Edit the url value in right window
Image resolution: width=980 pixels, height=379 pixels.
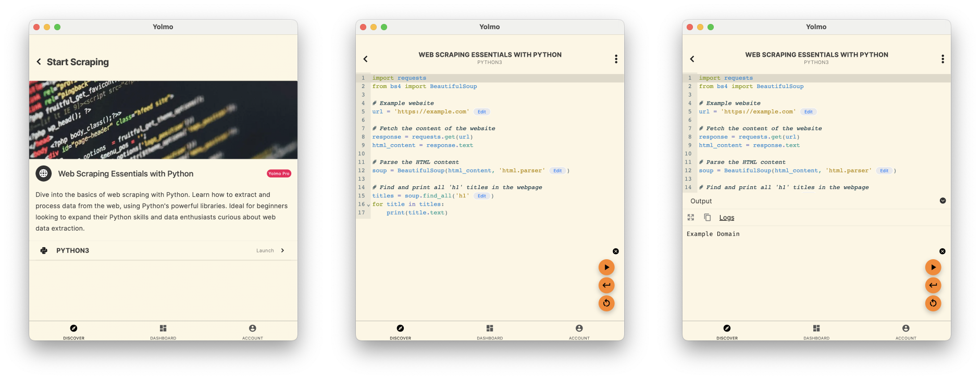point(808,112)
